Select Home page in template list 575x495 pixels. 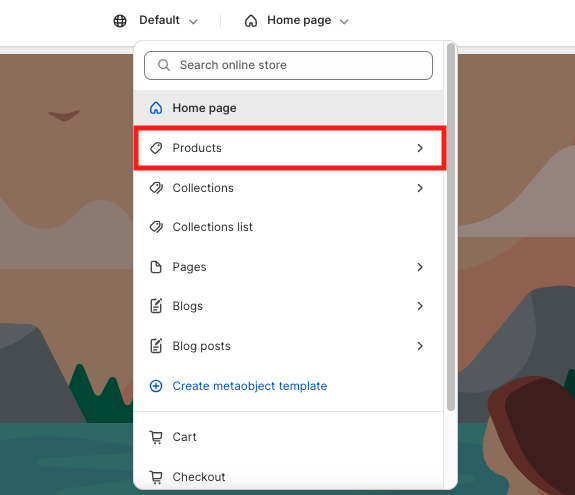click(288, 108)
